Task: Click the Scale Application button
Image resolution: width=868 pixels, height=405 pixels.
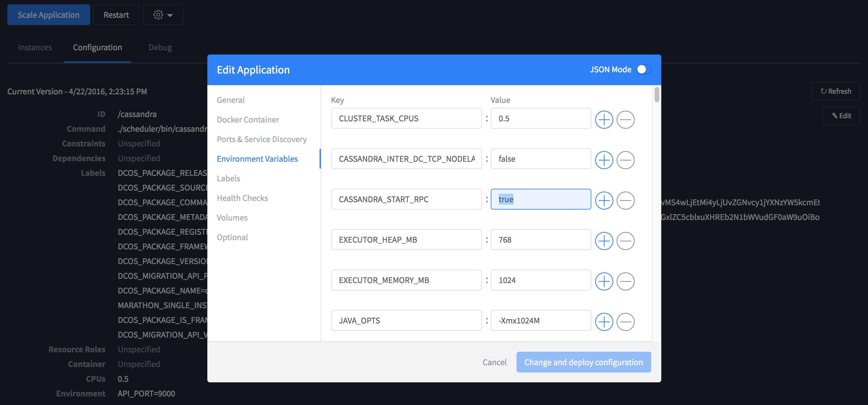Action: point(48,15)
